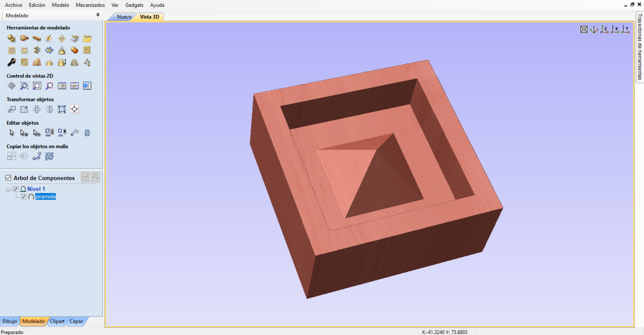View model down the Z axis

pyautogui.click(x=604, y=30)
